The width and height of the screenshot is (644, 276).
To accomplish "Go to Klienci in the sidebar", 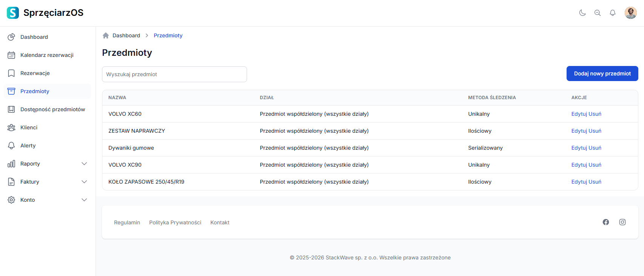I will coord(29,127).
